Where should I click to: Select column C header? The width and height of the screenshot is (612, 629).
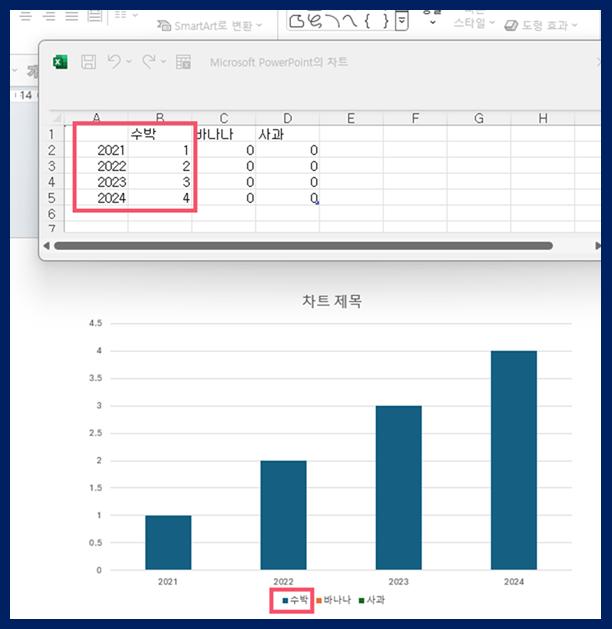pos(224,118)
